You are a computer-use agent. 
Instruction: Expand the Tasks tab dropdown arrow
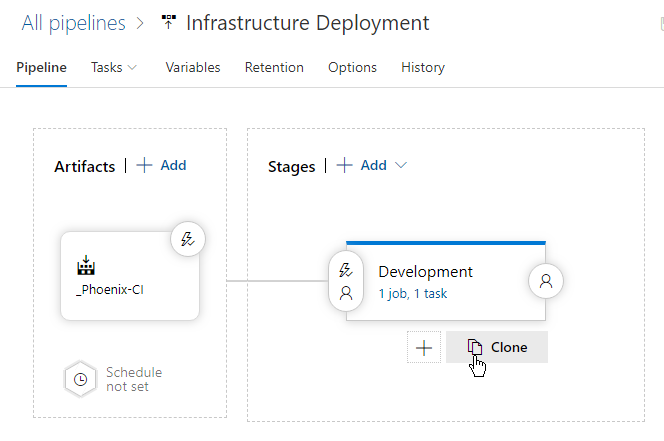coord(132,68)
